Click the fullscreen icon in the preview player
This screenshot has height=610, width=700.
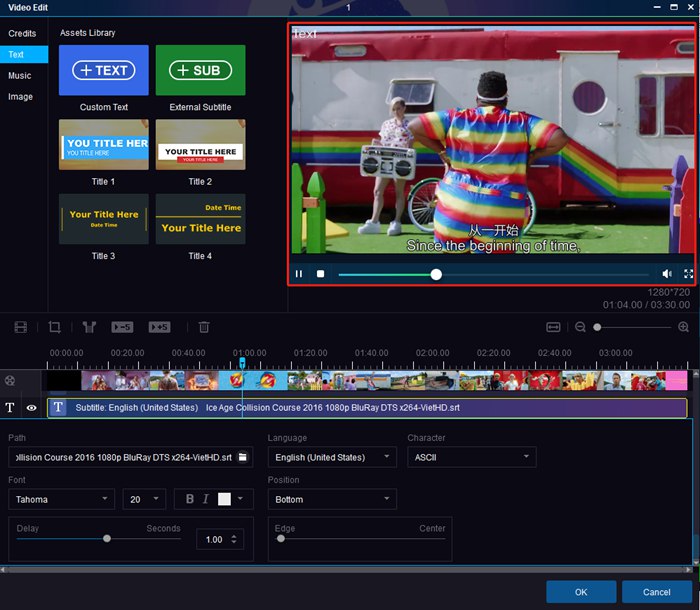[x=688, y=274]
